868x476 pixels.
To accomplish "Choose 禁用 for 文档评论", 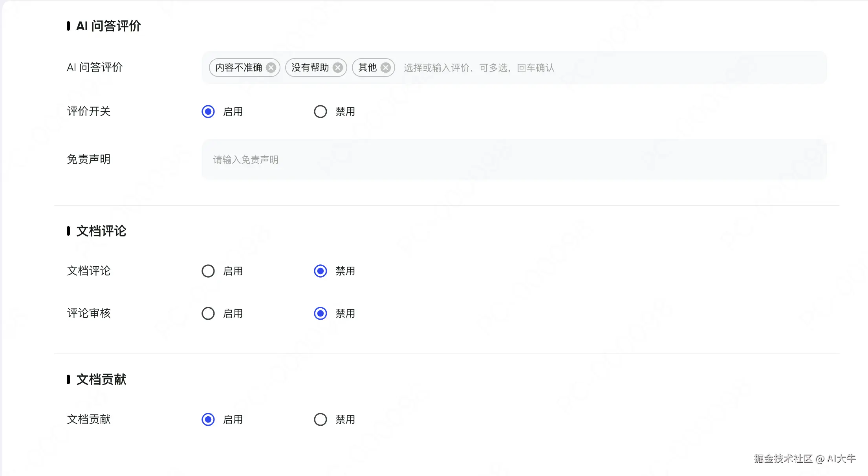I will pos(320,271).
